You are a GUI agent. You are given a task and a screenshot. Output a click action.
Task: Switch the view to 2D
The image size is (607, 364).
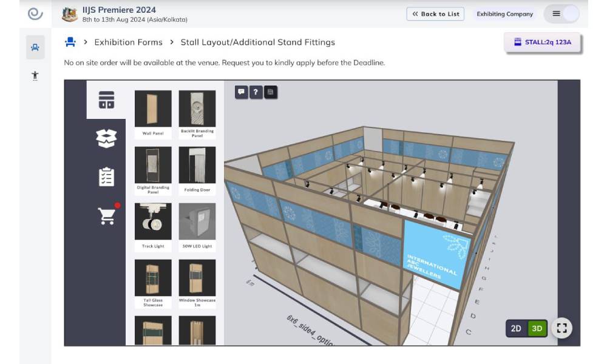516,329
